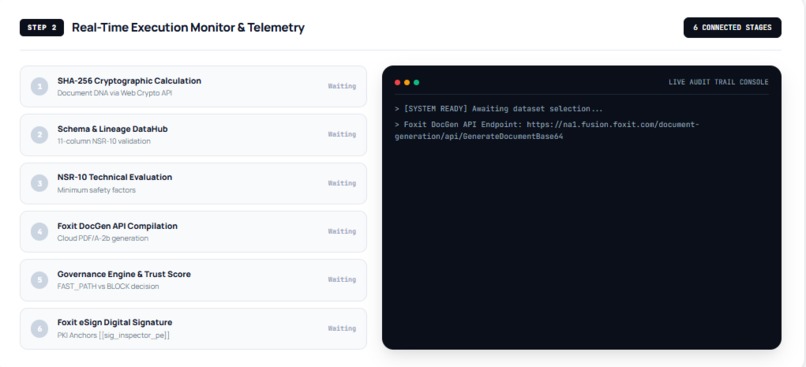The height and width of the screenshot is (367, 806).
Task: Click the Real-Time Execution Monitor & Telemetry heading
Action: (188, 28)
